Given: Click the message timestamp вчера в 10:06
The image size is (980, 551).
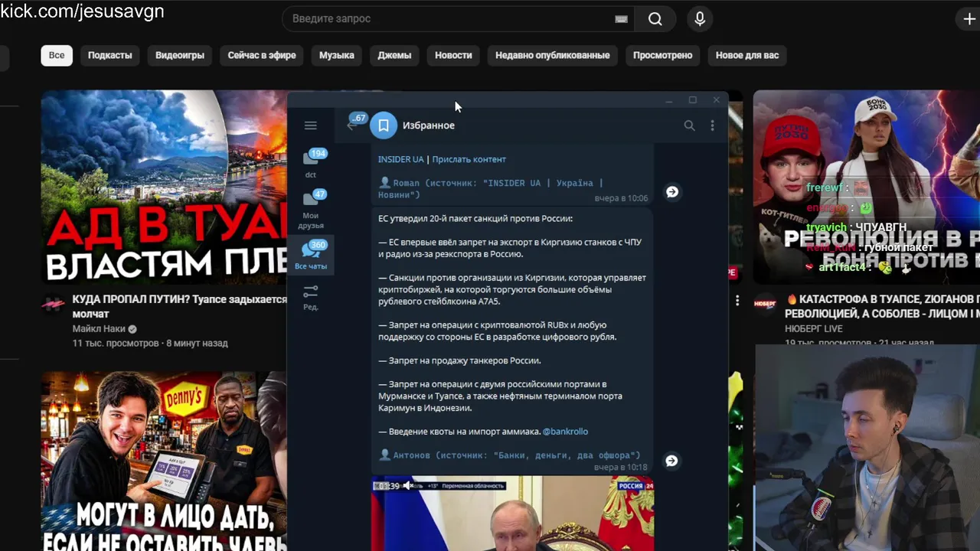Looking at the screenshot, I should click(x=621, y=198).
